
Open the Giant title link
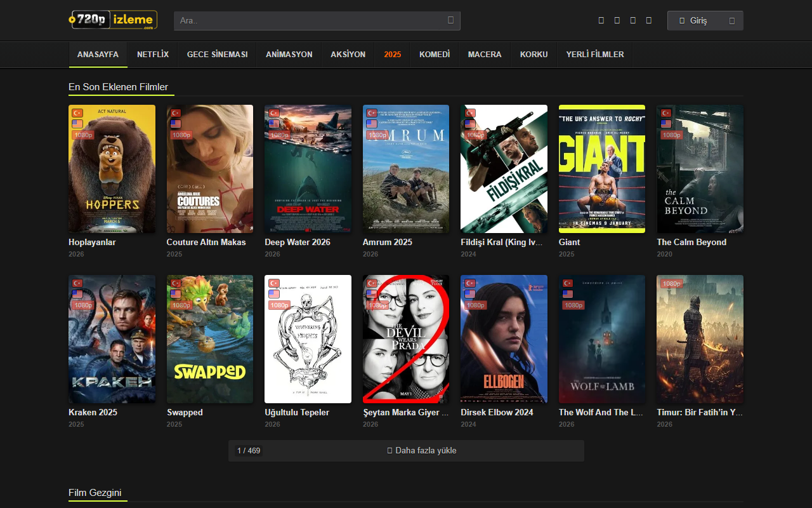[x=570, y=242]
